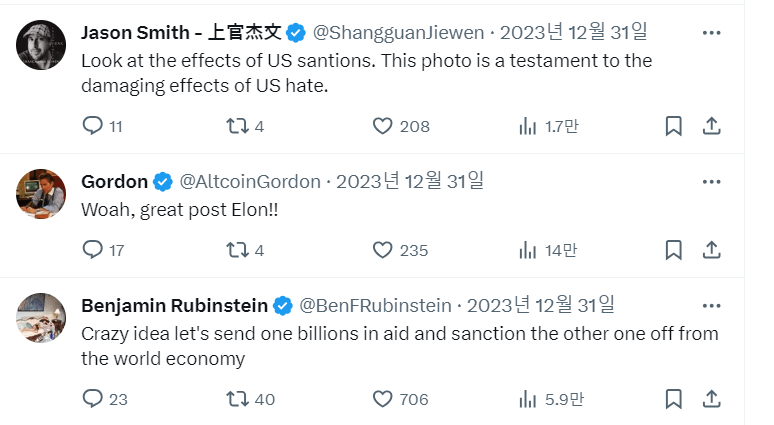Open more options for Gordon's tweet
Image resolution: width=774 pixels, height=425 pixels.
tap(711, 182)
